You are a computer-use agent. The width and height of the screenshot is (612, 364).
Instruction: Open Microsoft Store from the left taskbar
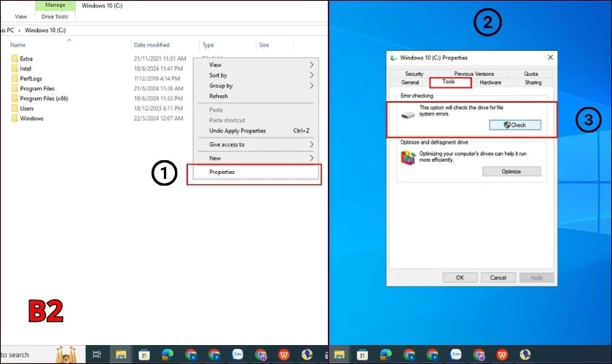(144, 355)
